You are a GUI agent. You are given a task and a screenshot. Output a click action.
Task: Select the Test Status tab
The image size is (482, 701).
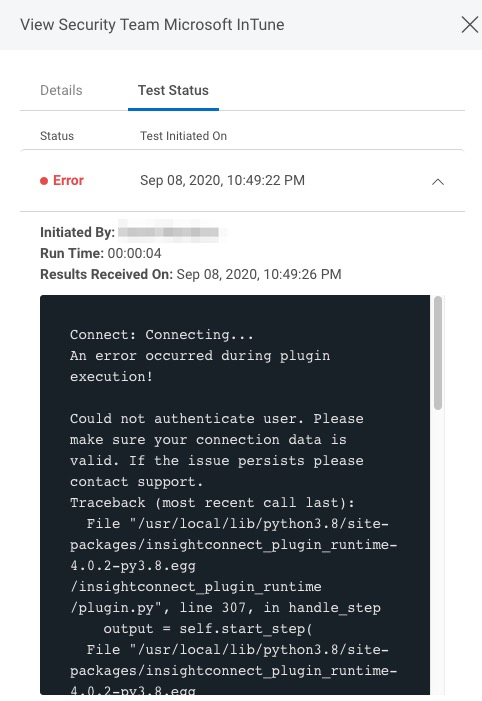[x=173, y=90]
